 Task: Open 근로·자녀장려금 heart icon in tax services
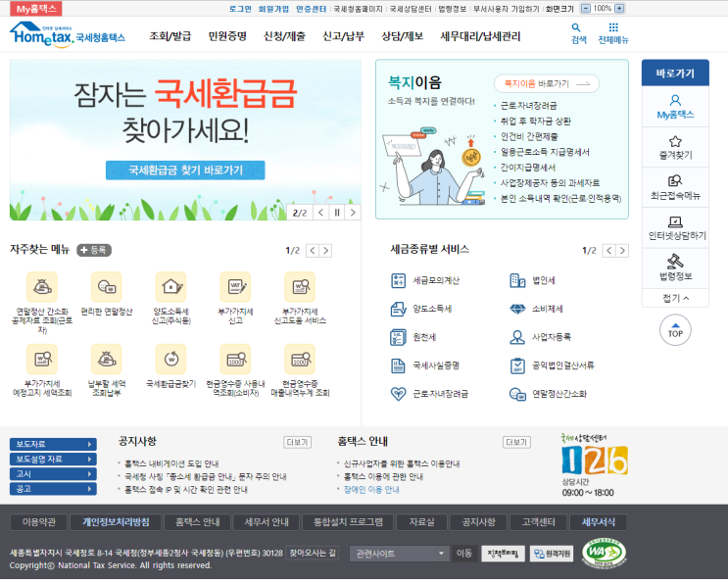(399, 394)
